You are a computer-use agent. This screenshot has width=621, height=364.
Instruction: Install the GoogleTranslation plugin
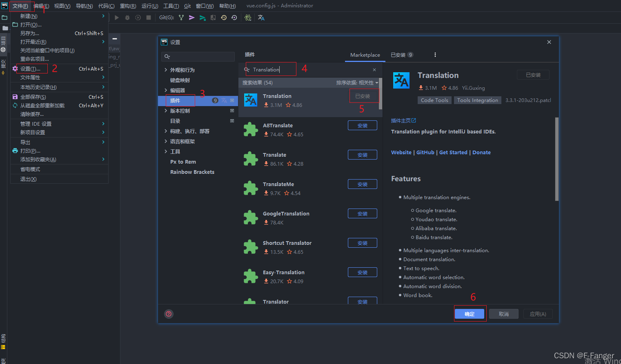(x=363, y=213)
